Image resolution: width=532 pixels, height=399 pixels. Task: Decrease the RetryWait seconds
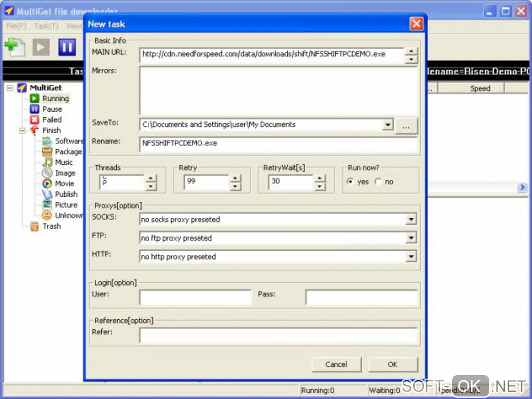click(x=320, y=186)
